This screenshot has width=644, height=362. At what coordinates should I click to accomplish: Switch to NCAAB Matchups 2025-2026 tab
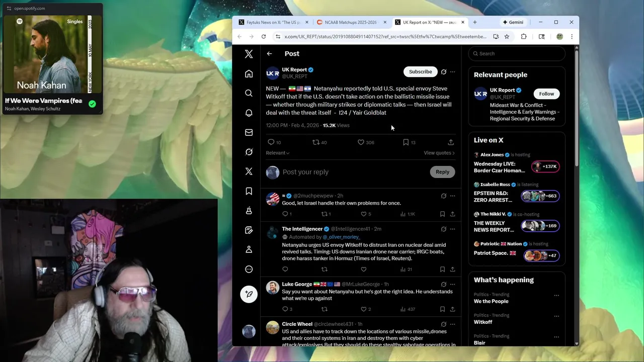coord(351,22)
